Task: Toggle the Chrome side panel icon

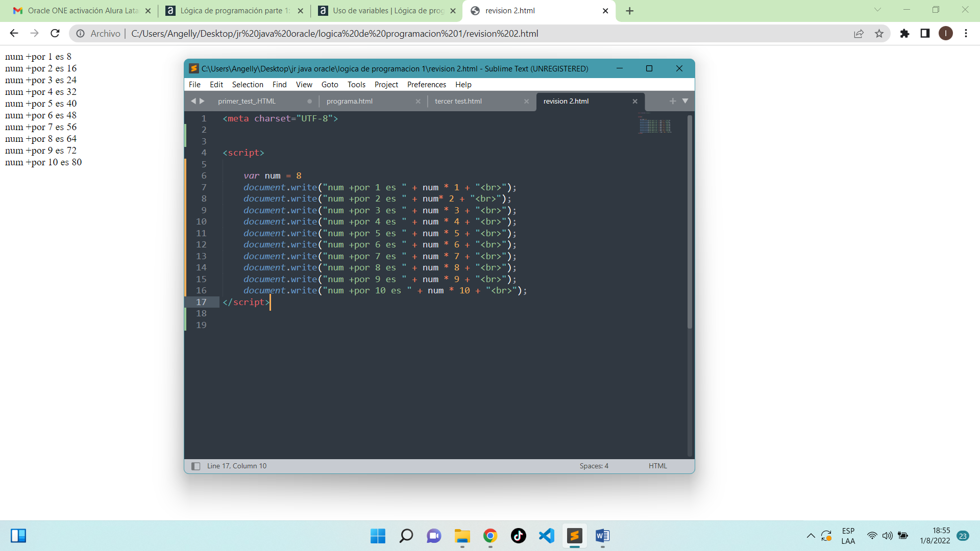Action: tap(925, 33)
